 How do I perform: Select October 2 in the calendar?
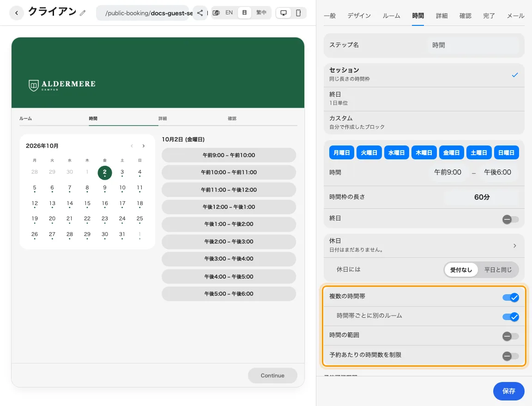(105, 172)
